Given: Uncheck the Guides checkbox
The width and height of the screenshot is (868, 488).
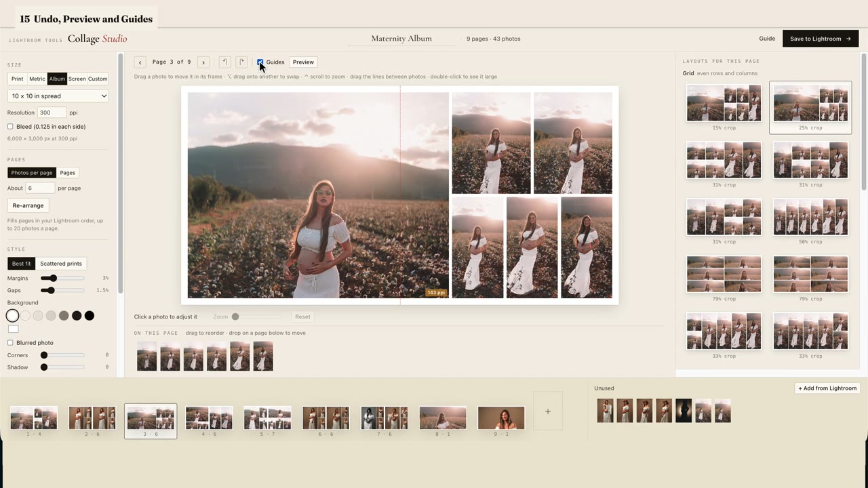Looking at the screenshot, I should pos(260,62).
